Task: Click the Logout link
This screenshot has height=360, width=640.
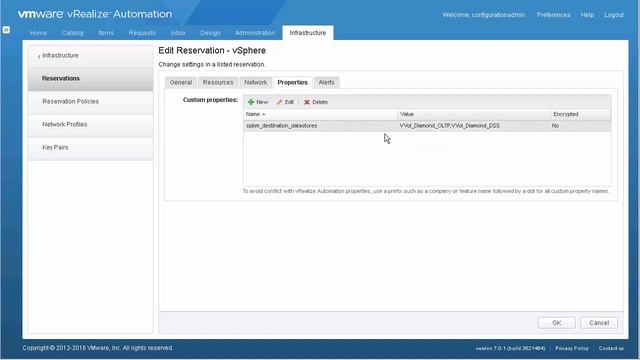Action: pos(614,15)
